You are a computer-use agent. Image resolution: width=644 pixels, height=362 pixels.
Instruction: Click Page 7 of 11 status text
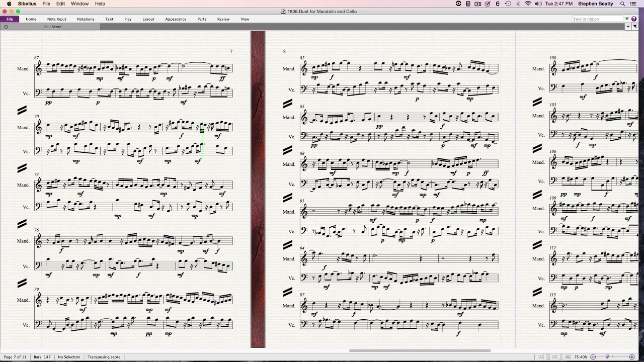tap(15, 357)
